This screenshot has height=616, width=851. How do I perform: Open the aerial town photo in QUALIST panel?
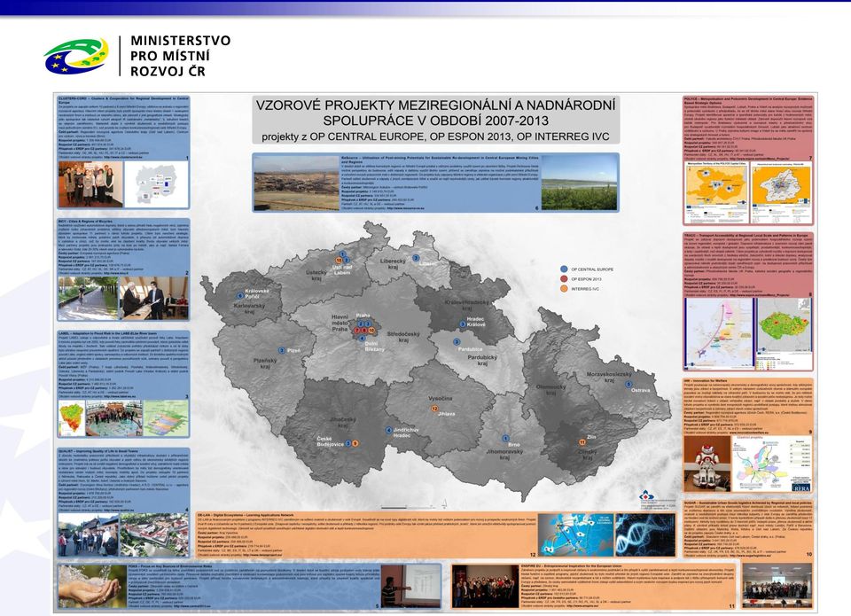[154, 535]
